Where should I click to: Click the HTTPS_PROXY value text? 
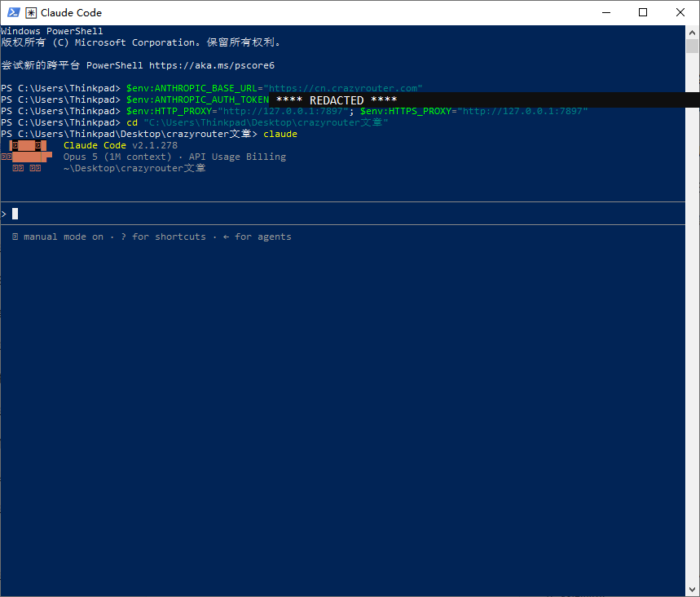click(523, 111)
